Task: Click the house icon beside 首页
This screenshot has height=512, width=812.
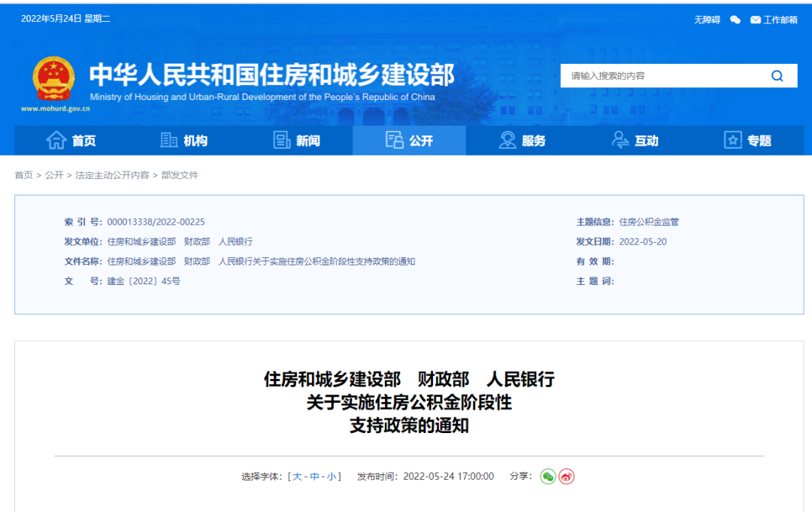Action: [x=56, y=140]
